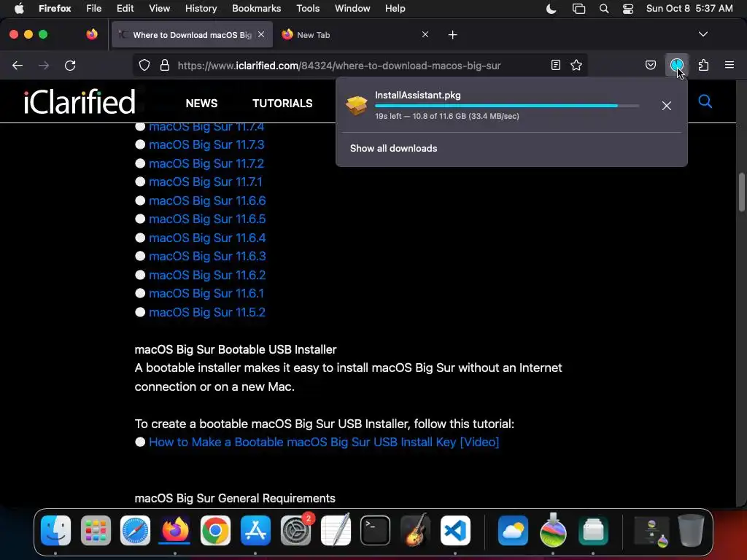Screen dimensions: 747x560
Task: Click the downloads progress toolbar icon
Action: (x=676, y=65)
